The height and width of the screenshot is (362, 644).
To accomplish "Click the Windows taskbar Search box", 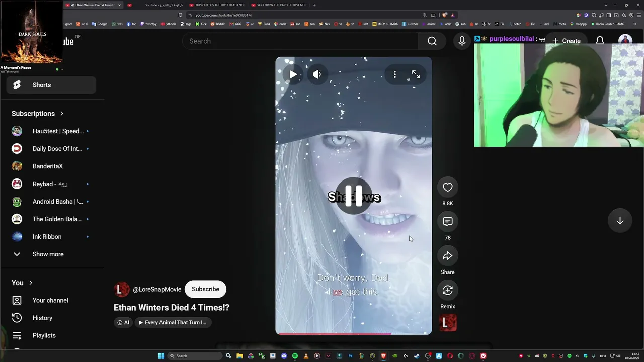I will (195, 356).
